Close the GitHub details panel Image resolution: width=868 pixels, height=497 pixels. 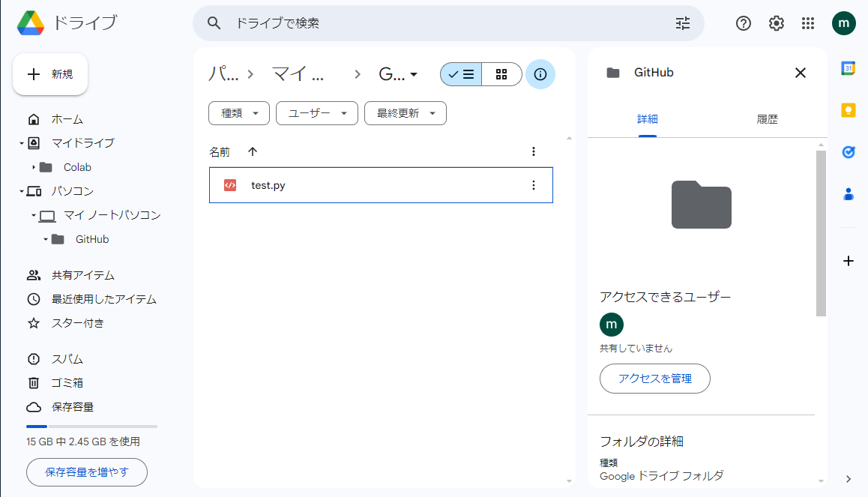click(800, 73)
